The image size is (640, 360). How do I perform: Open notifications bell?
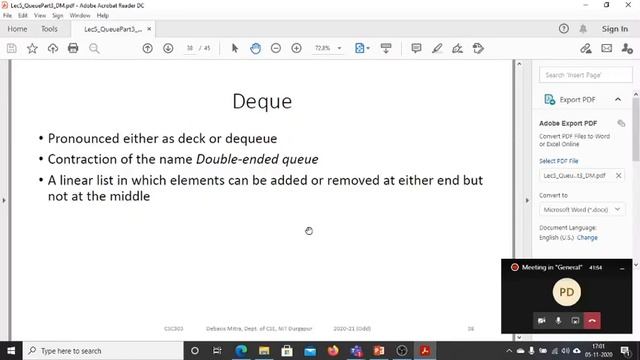coord(583,29)
